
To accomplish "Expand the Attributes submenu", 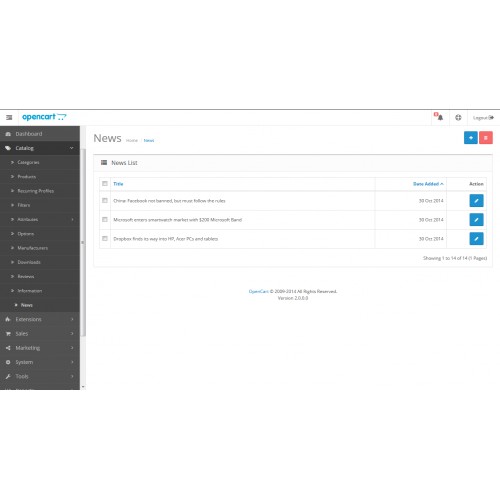I will point(40,219).
